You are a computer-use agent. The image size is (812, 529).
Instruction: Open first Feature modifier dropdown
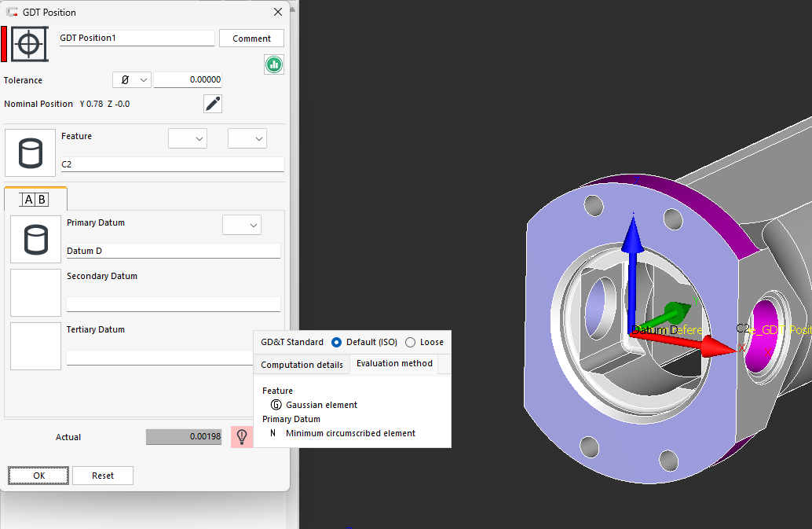pyautogui.click(x=188, y=138)
